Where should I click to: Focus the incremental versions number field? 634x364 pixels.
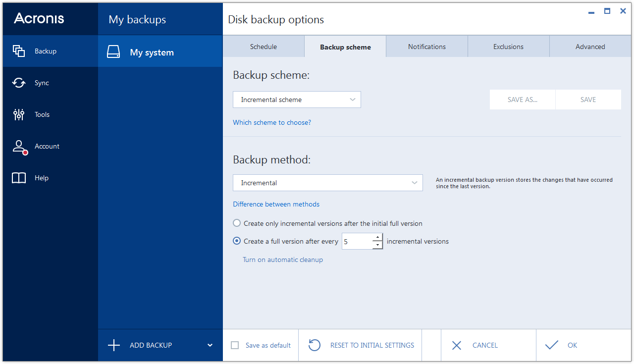point(357,241)
